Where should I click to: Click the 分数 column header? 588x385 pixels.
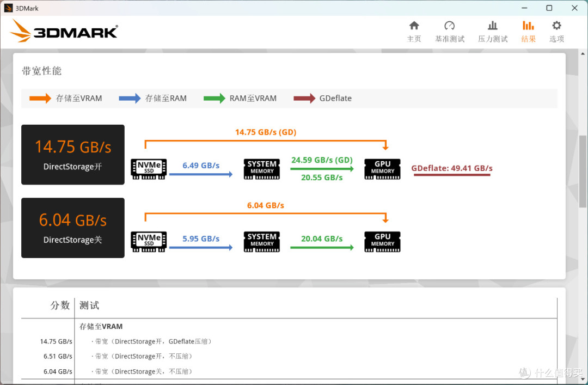[x=60, y=305]
